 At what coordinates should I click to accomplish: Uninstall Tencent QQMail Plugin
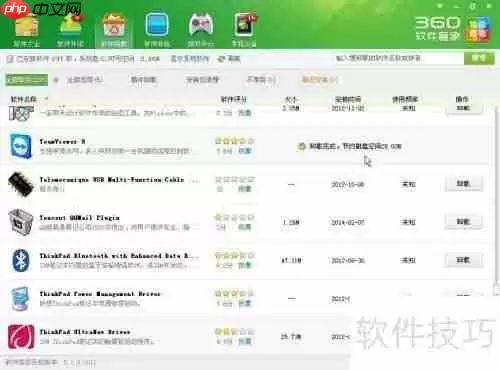[x=464, y=222]
